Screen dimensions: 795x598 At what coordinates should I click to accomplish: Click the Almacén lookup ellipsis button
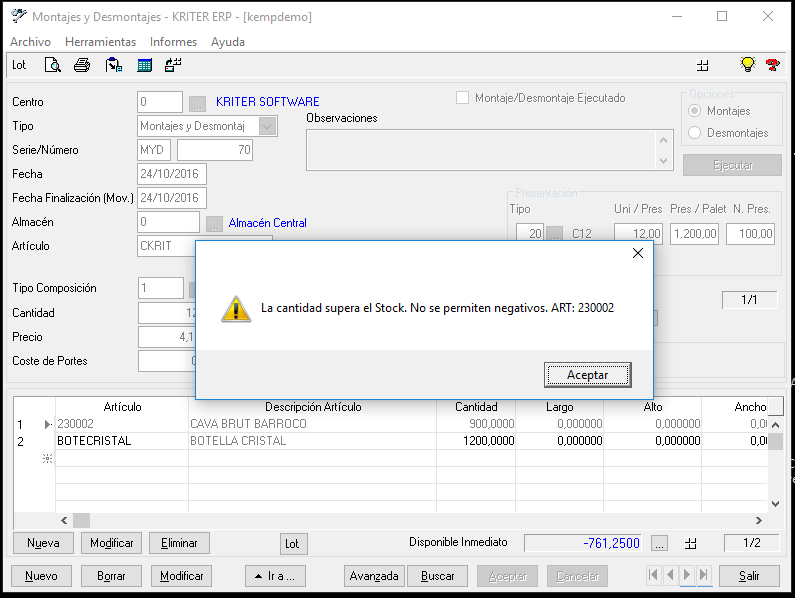(x=214, y=224)
